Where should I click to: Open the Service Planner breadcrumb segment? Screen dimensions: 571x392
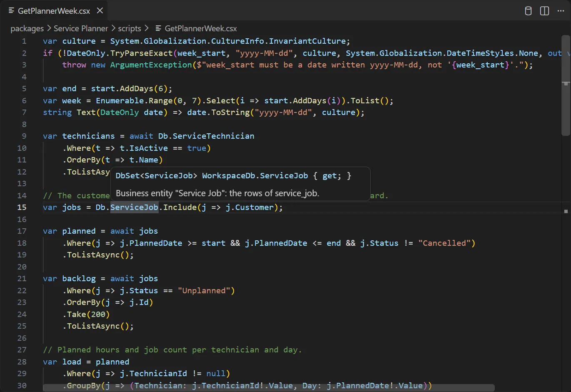coord(81,28)
